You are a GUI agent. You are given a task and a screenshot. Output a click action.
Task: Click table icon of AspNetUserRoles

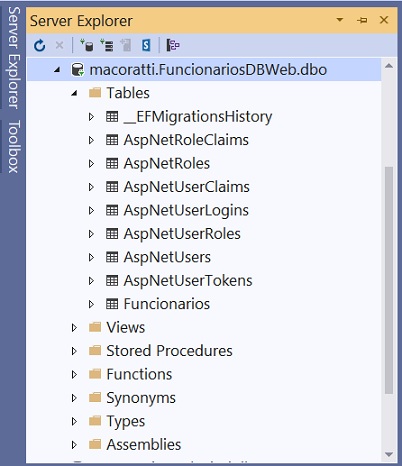tap(112, 234)
